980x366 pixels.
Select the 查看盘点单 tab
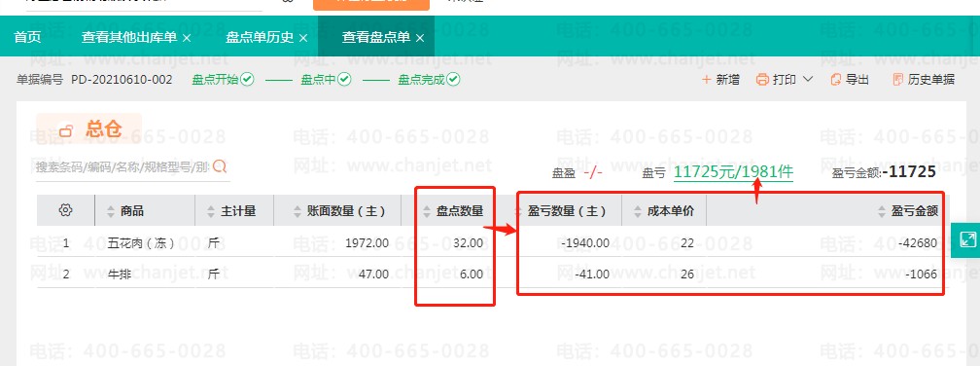tap(375, 37)
